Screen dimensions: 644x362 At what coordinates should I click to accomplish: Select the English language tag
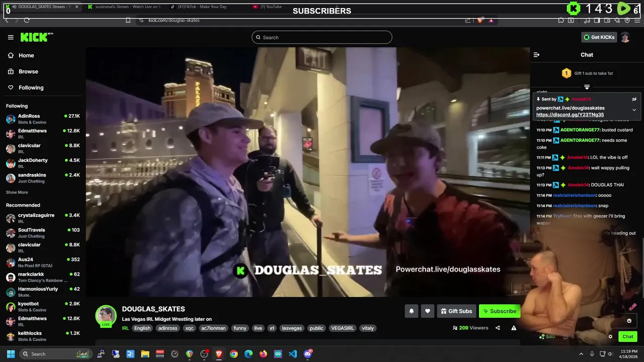142,328
